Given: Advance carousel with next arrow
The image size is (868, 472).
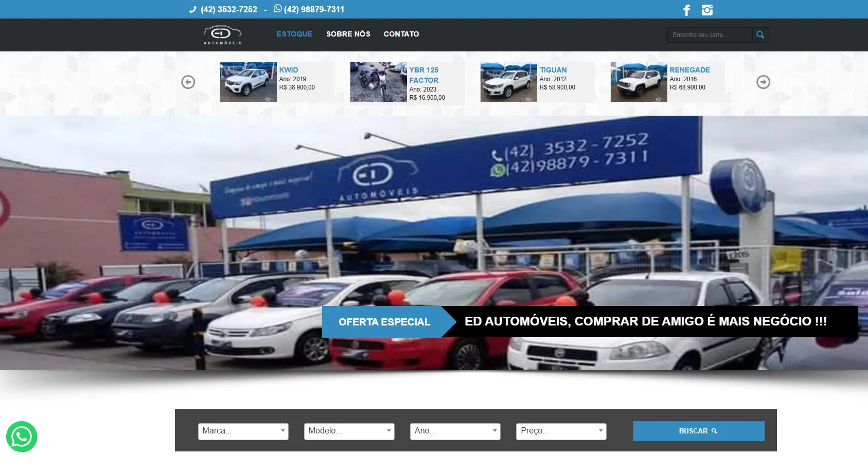Looking at the screenshot, I should coord(763,82).
